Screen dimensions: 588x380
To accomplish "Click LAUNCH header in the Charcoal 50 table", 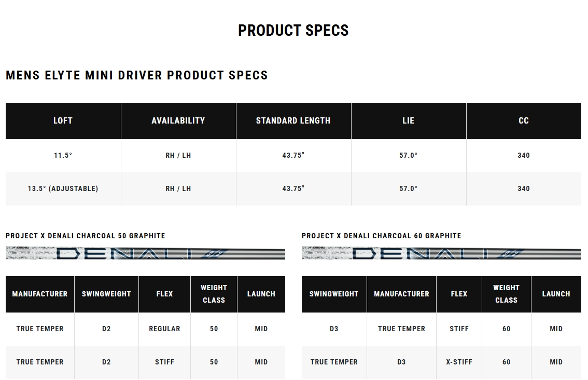I will click(261, 294).
